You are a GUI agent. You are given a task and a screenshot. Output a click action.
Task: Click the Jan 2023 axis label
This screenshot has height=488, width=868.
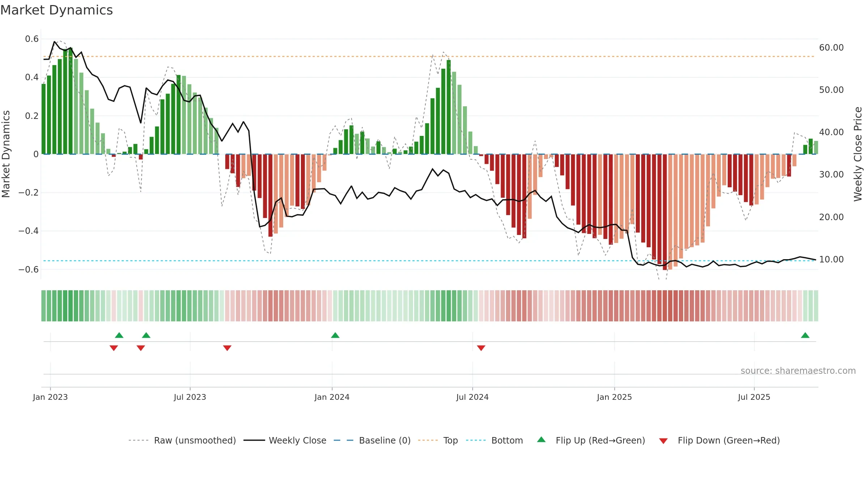[50, 397]
